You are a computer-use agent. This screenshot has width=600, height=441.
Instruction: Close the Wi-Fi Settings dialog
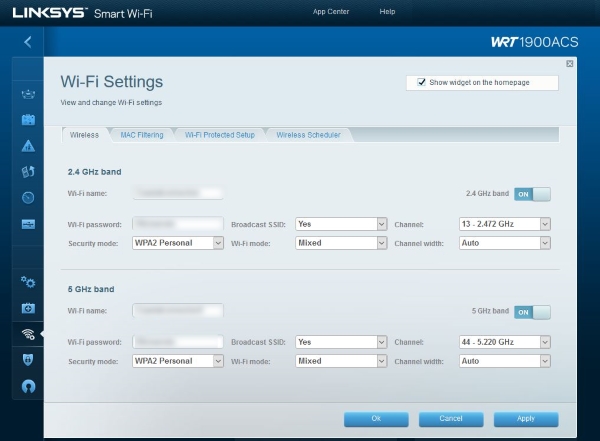coord(569,64)
